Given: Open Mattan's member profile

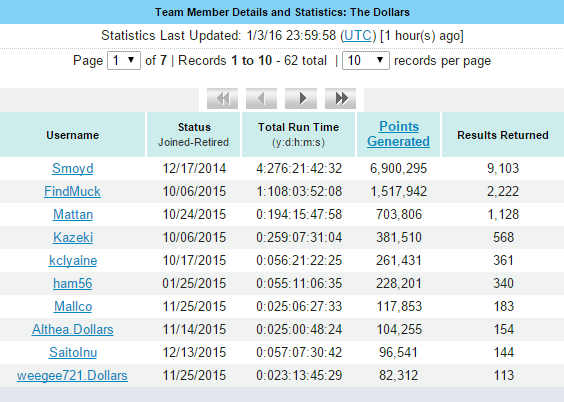Looking at the screenshot, I should point(73,214).
